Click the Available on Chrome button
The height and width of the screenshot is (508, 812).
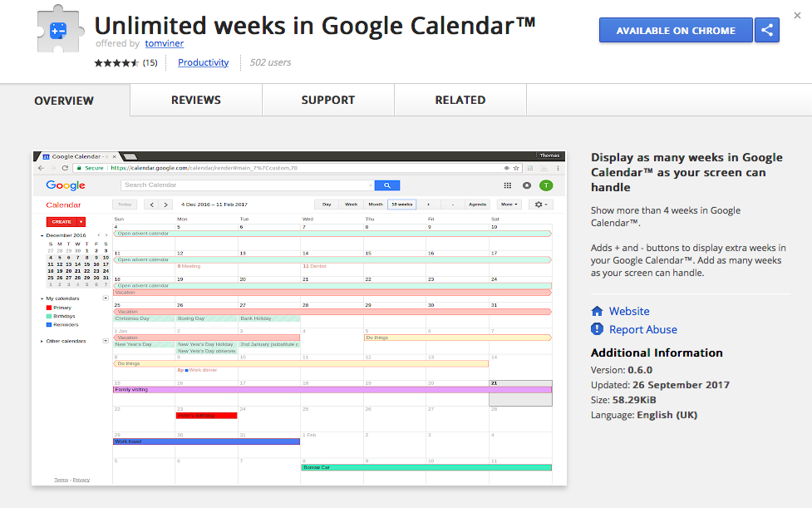pyautogui.click(x=676, y=30)
